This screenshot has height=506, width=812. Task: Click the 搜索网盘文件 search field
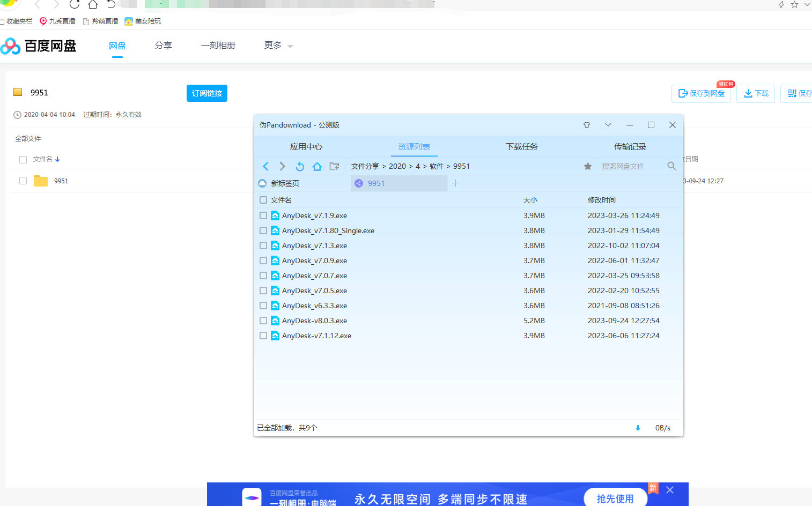click(x=630, y=166)
